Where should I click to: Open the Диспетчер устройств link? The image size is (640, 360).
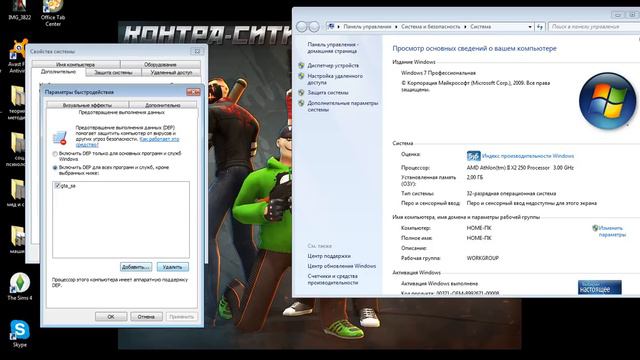[333, 65]
